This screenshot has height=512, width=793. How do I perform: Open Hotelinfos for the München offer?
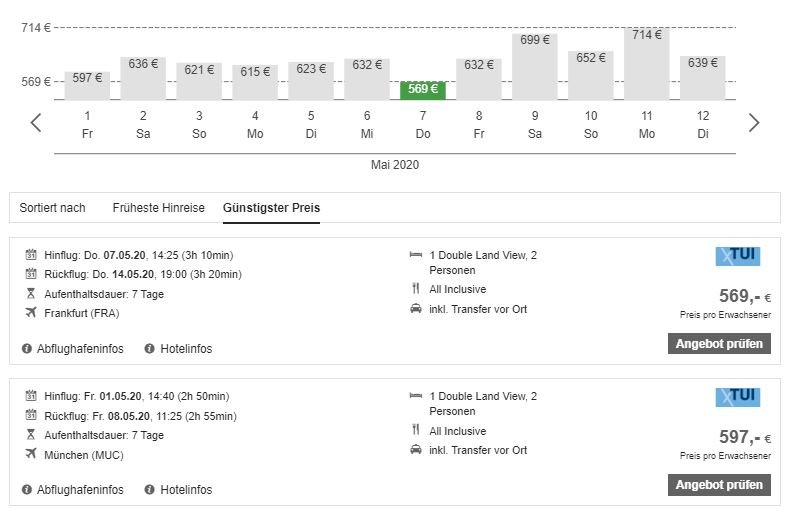(x=186, y=490)
